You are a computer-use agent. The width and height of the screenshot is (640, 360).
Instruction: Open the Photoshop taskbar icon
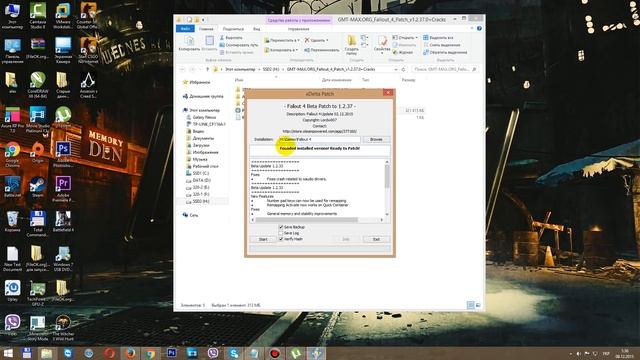coord(171,353)
